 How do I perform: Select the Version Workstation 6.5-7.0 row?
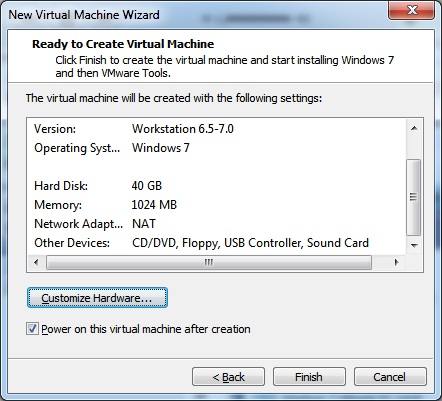217,129
